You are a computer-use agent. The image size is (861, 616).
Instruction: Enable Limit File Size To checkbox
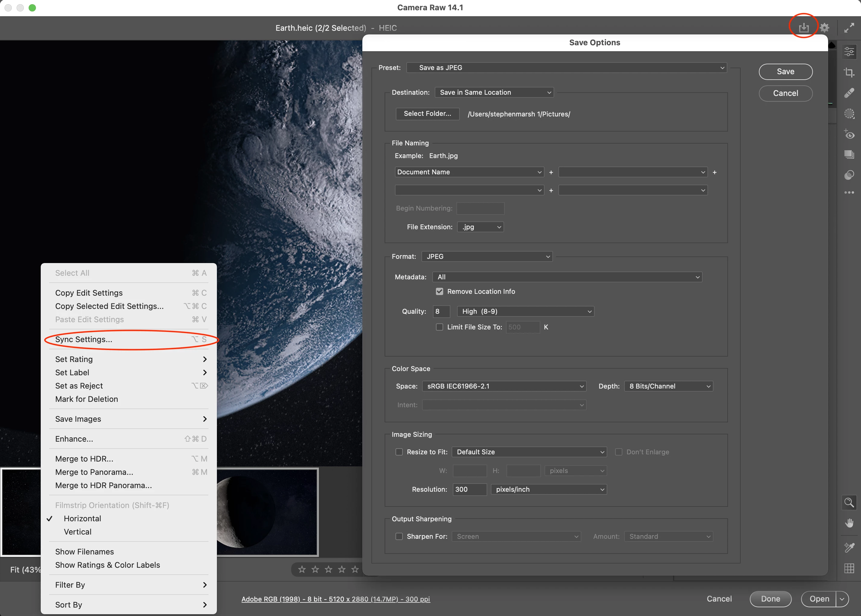(439, 327)
